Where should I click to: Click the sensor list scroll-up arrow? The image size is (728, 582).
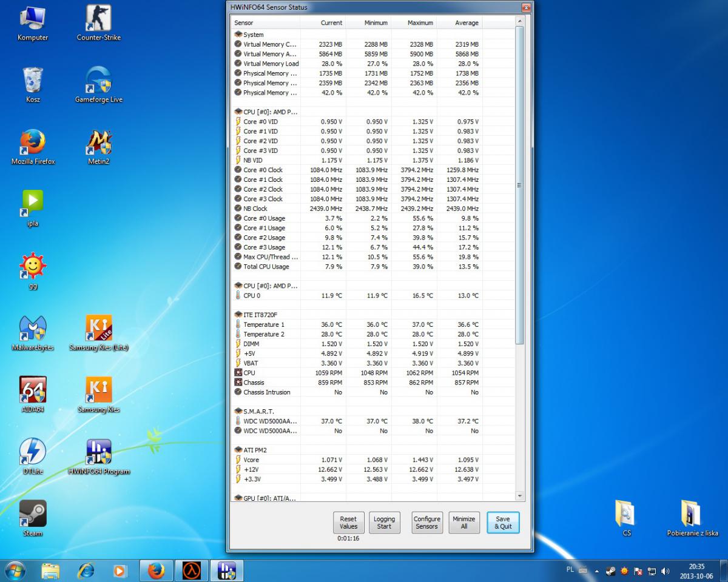tap(519, 22)
